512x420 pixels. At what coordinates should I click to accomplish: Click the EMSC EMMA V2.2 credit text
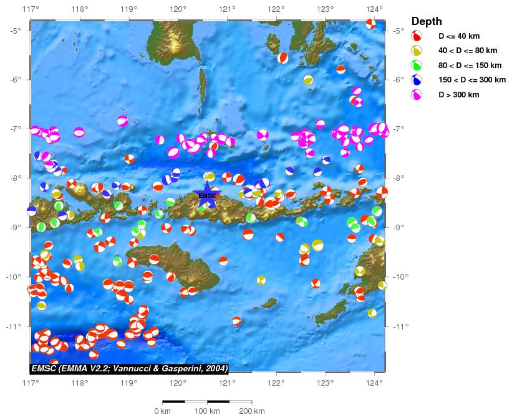(130, 368)
